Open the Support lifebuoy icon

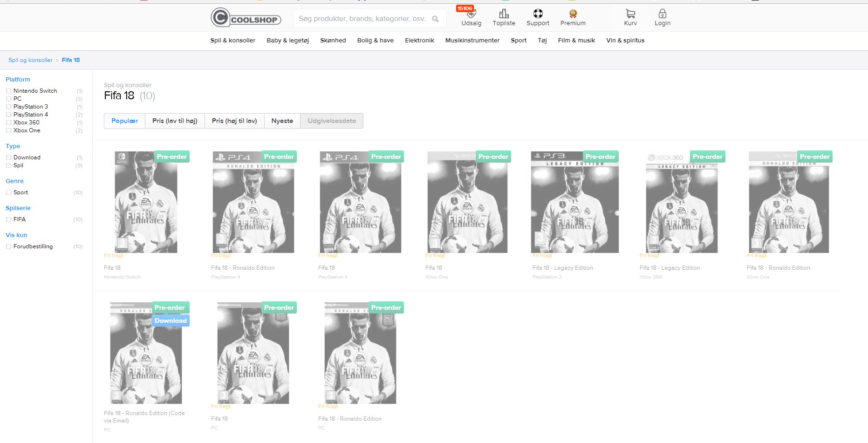tap(538, 14)
